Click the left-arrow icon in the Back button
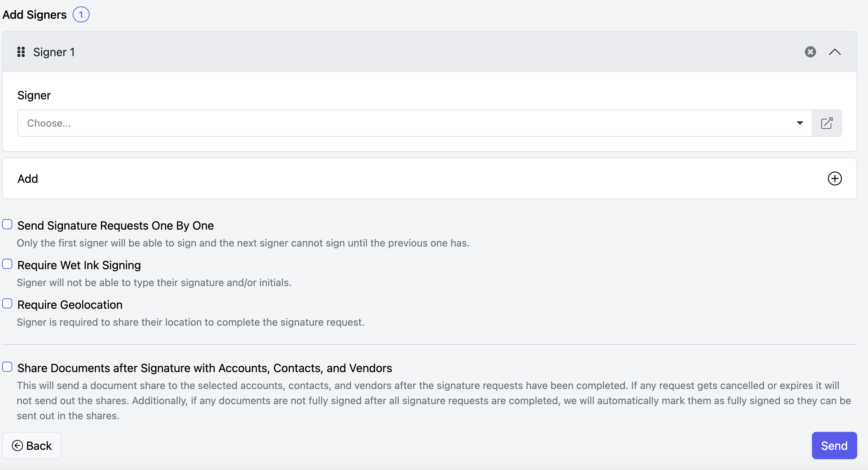Viewport: 868px width, 470px height. point(17,446)
